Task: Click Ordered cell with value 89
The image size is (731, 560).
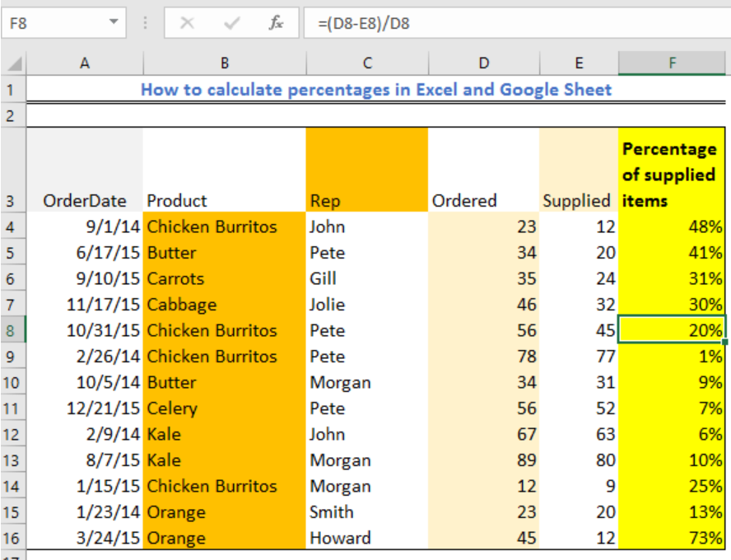Action: pyautogui.click(x=484, y=460)
